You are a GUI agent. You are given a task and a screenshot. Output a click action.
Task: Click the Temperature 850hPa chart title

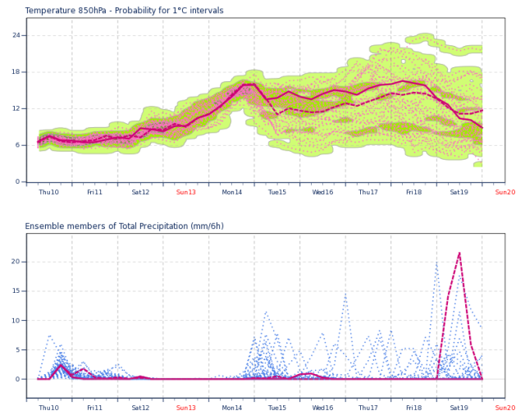(x=124, y=11)
